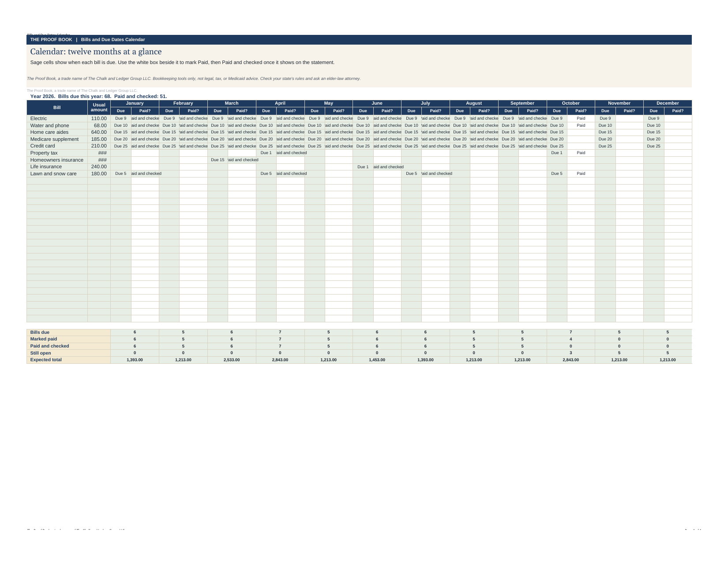Viewport: 728px width, 563px height.
Task: Select the Home care aides bill cell
Action: tap(57, 132)
